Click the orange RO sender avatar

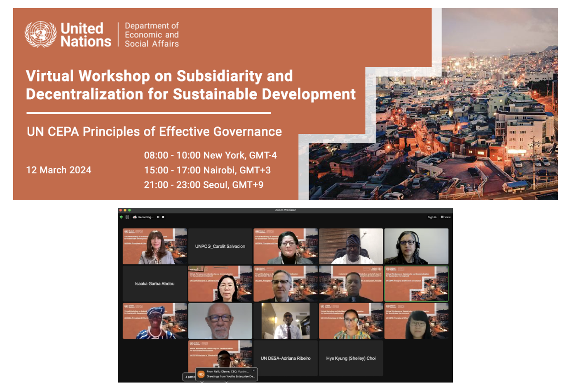tap(201, 374)
